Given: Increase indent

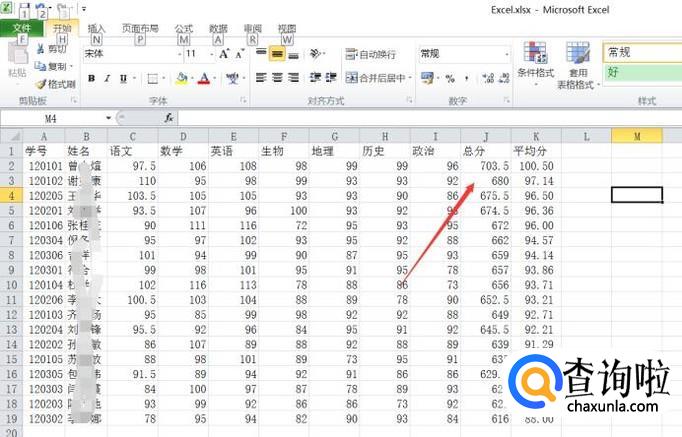Looking at the screenshot, I should (x=331, y=78).
